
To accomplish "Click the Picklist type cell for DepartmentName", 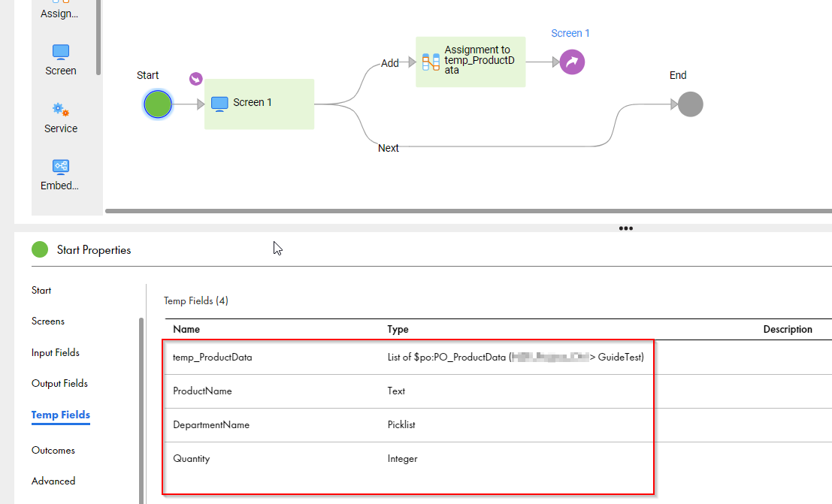I will 401,425.
